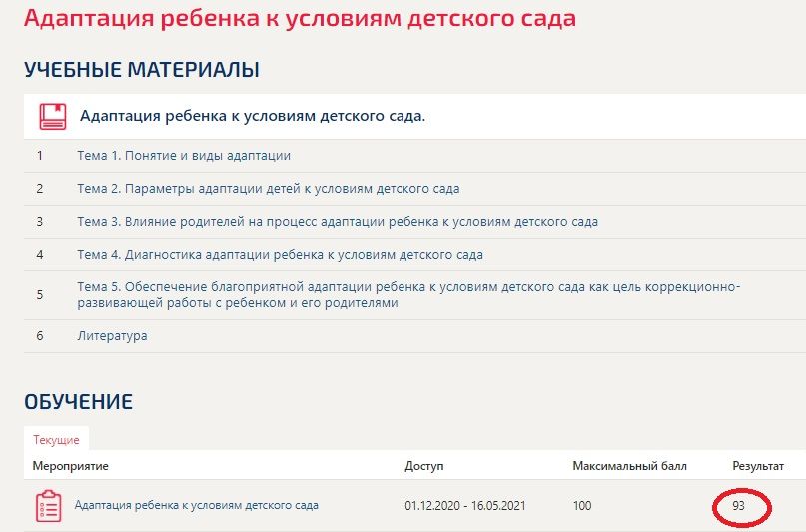Click the Доступ column header
The width and height of the screenshot is (806, 532).
(x=424, y=466)
